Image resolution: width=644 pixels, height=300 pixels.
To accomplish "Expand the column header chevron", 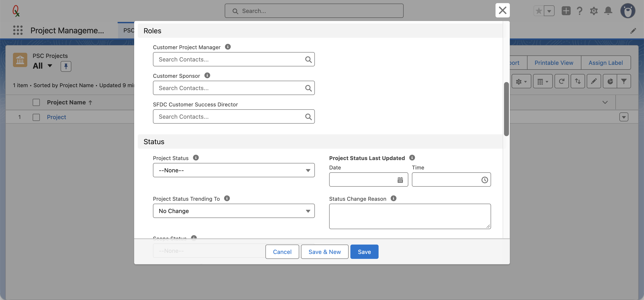I will point(605,102).
